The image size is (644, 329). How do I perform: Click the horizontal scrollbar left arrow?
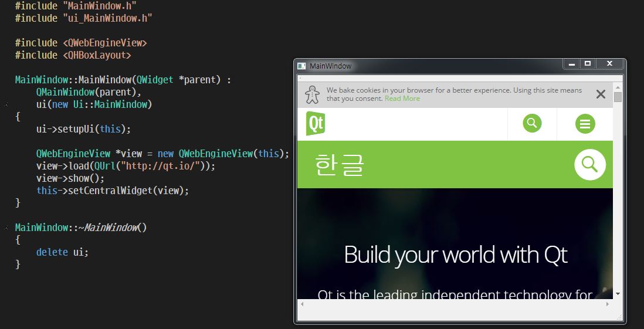[303, 304]
